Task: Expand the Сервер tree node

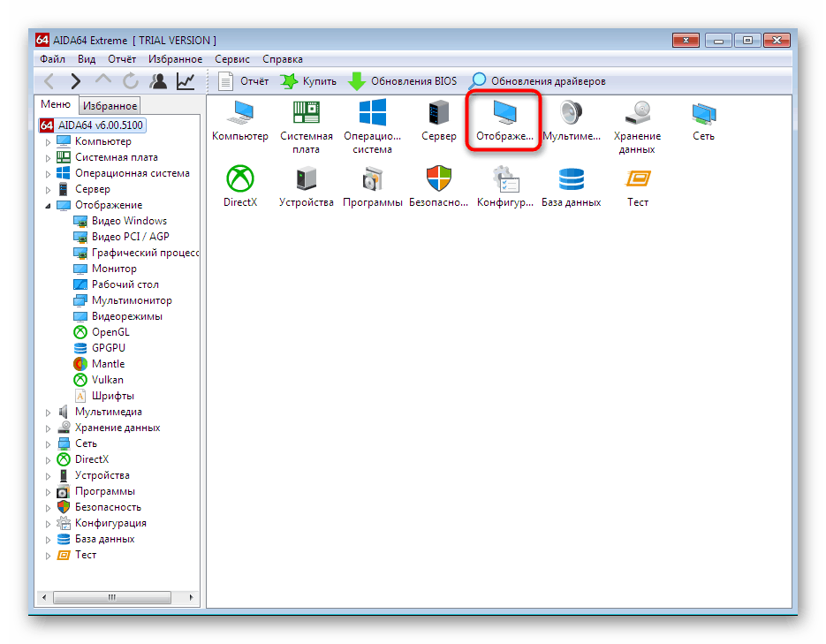Action: [x=48, y=190]
